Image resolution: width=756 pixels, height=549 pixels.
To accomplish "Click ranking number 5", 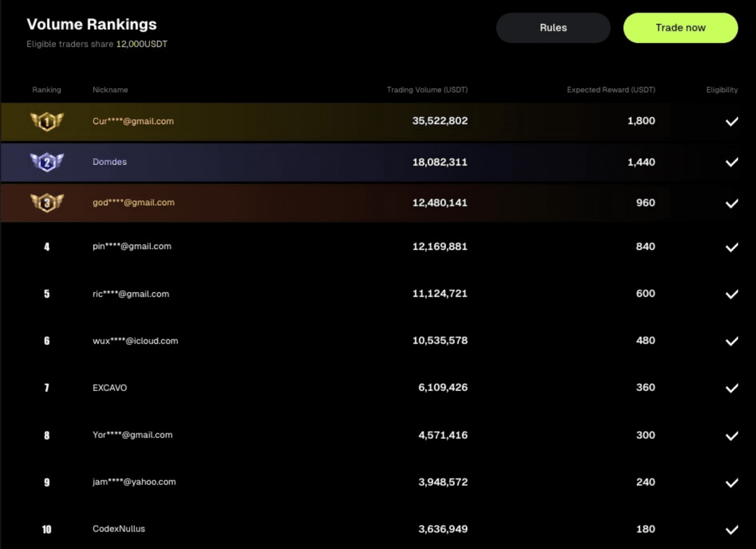I will click(47, 294).
